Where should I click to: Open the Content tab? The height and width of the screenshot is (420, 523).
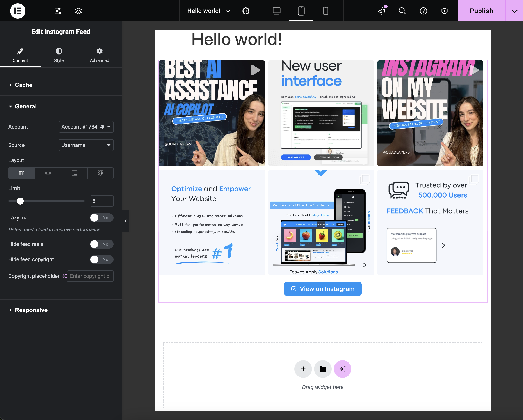20,55
